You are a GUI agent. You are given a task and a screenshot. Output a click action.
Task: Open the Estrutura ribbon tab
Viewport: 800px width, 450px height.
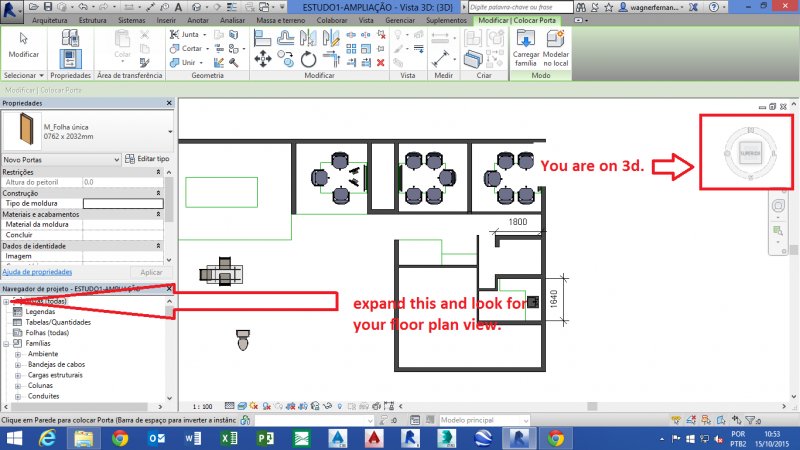[x=92, y=20]
